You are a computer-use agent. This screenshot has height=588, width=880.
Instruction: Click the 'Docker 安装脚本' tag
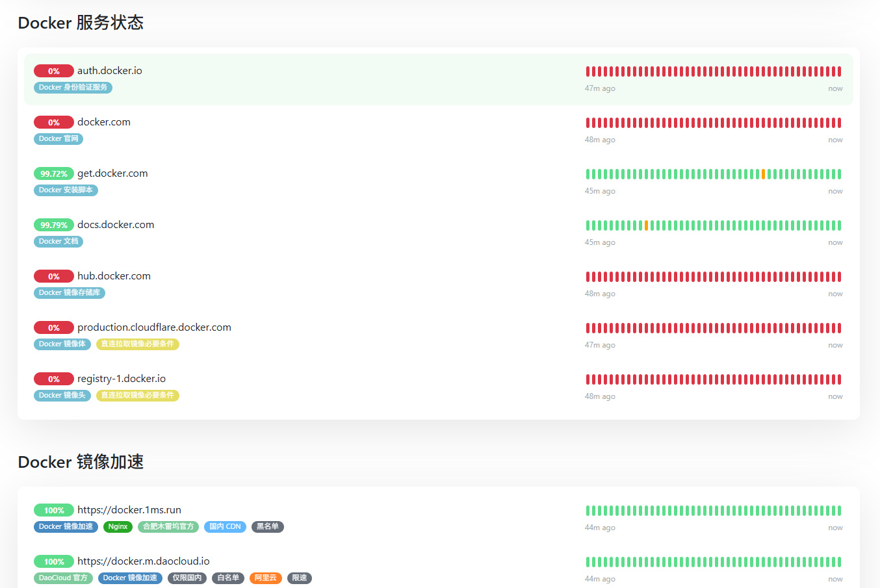pyautogui.click(x=66, y=190)
